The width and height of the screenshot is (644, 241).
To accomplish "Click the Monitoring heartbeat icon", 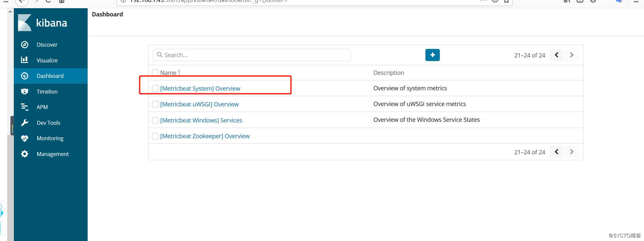I will point(25,138).
